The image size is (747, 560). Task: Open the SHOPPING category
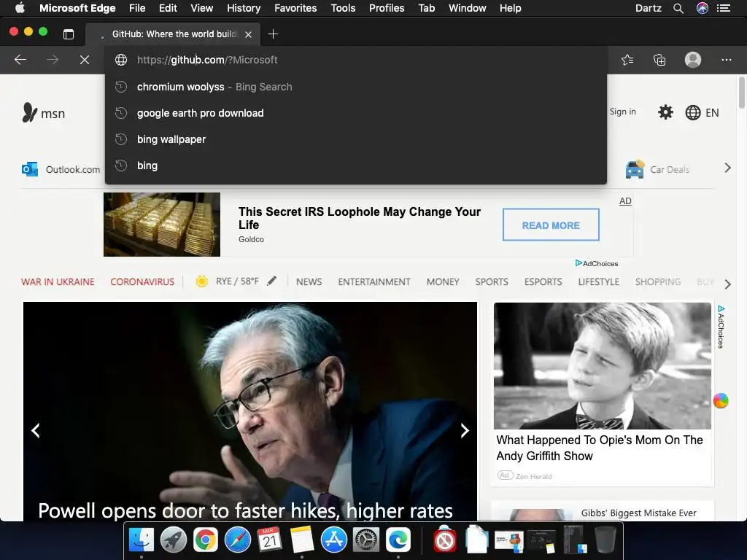[657, 282]
